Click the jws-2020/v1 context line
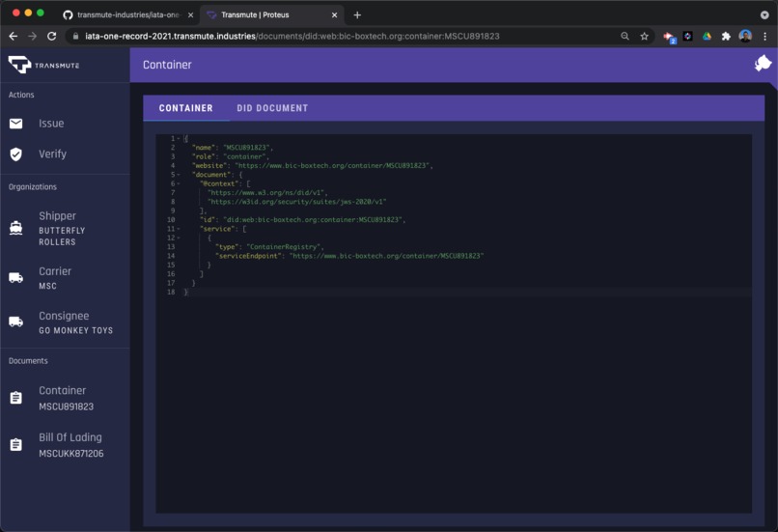Screen dimensions: 778x532 tap(296, 202)
